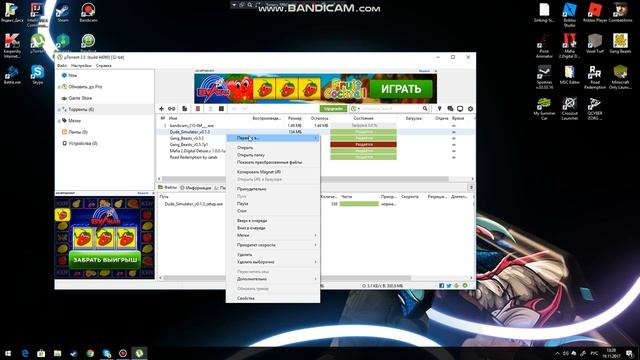The image size is (640, 360).
Task: Open the MSC Editor desktop icon
Action: point(569,74)
